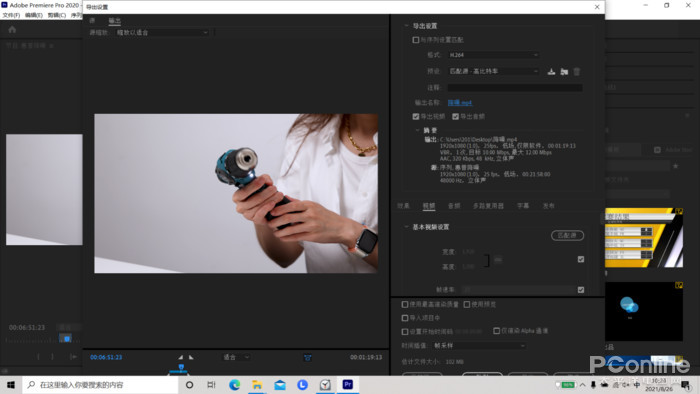Click output name .mp4 link

pos(460,103)
